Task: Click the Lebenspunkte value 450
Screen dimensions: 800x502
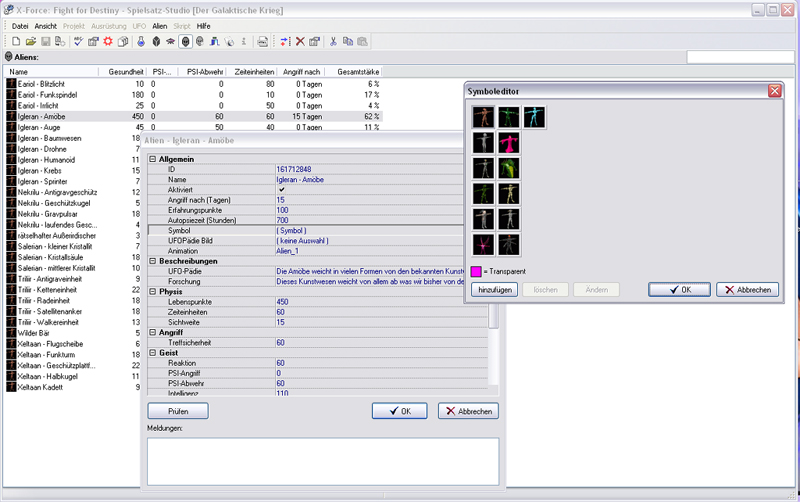Action: 282,302
